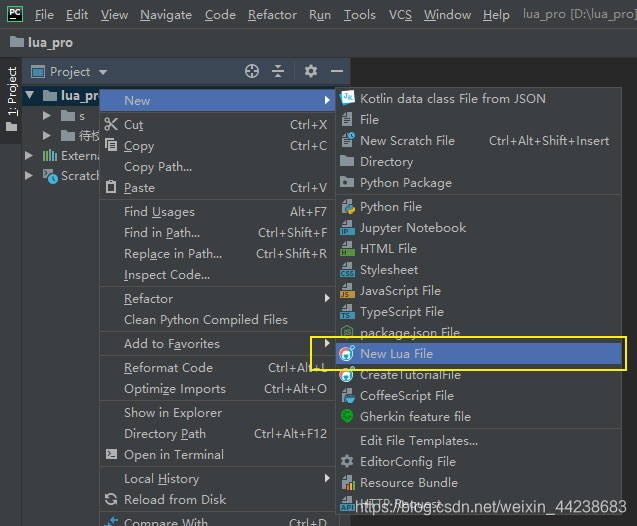Viewport: 637px width, 526px height.
Task: Expand the Chinese-named folder arrow
Action: (47, 135)
